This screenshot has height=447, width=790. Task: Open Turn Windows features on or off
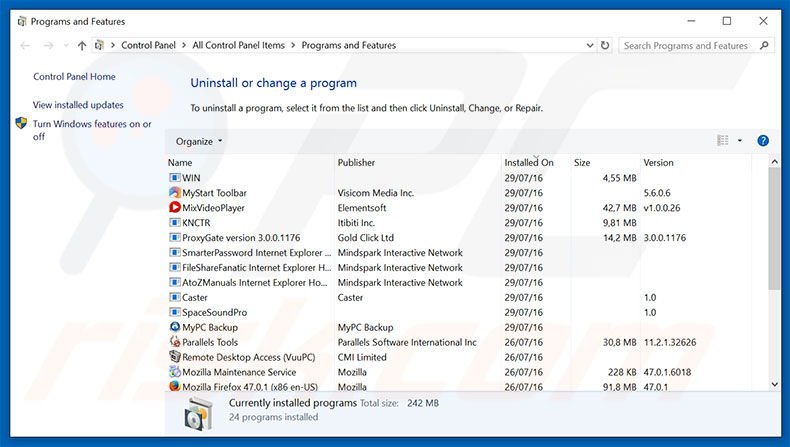92,130
